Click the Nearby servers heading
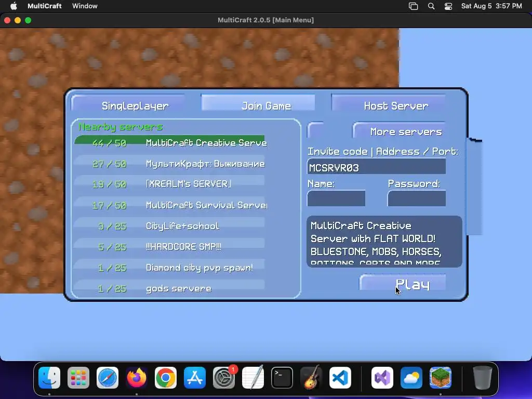Screen dimensions: 532x399 point(121,127)
